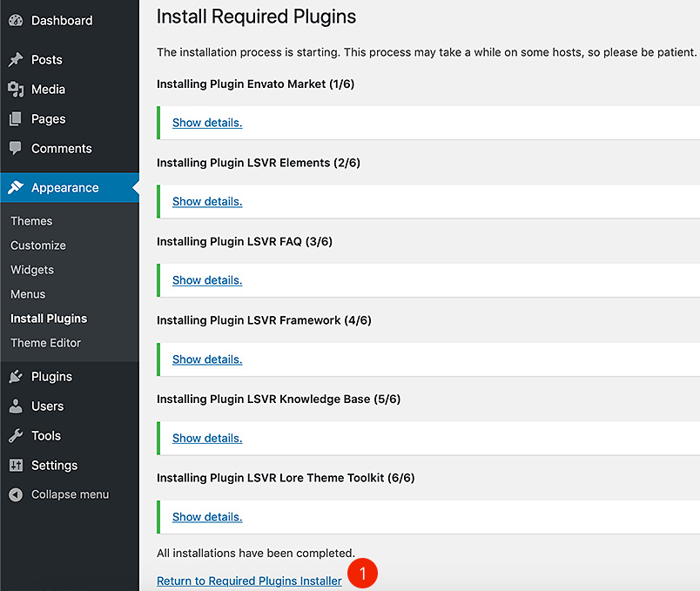Go to Posts section
This screenshot has width=700, height=591.
coord(70,59)
